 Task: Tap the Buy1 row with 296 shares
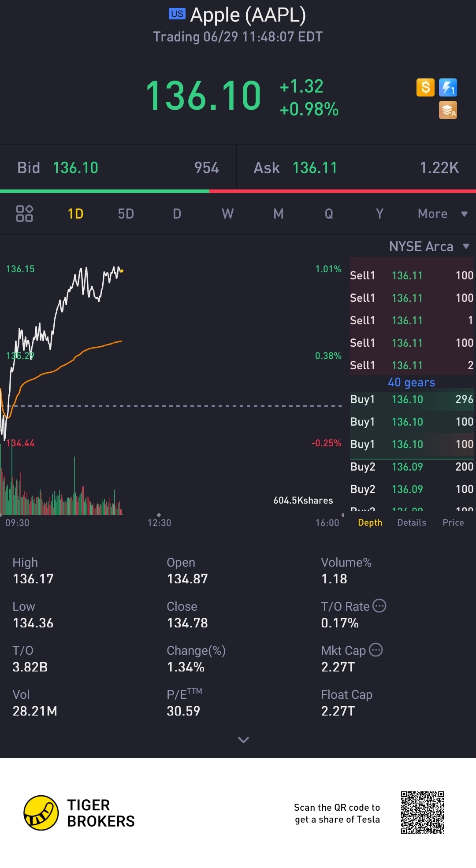click(x=412, y=399)
